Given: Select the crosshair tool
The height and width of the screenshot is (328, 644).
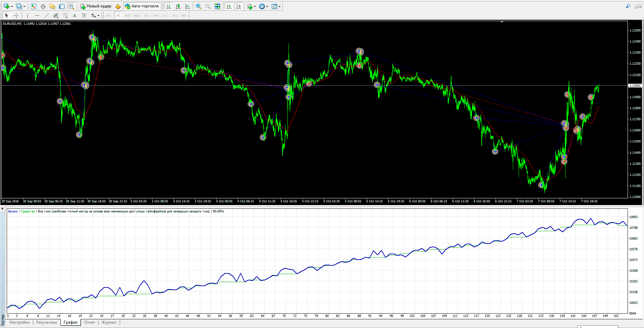Looking at the screenshot, I should [x=16, y=15].
